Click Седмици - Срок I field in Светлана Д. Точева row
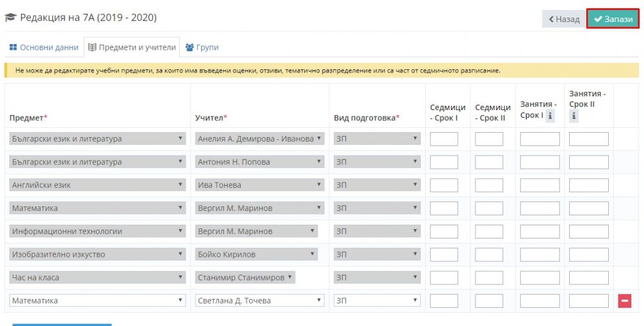Screen dimensions: 644x326 click(444, 301)
